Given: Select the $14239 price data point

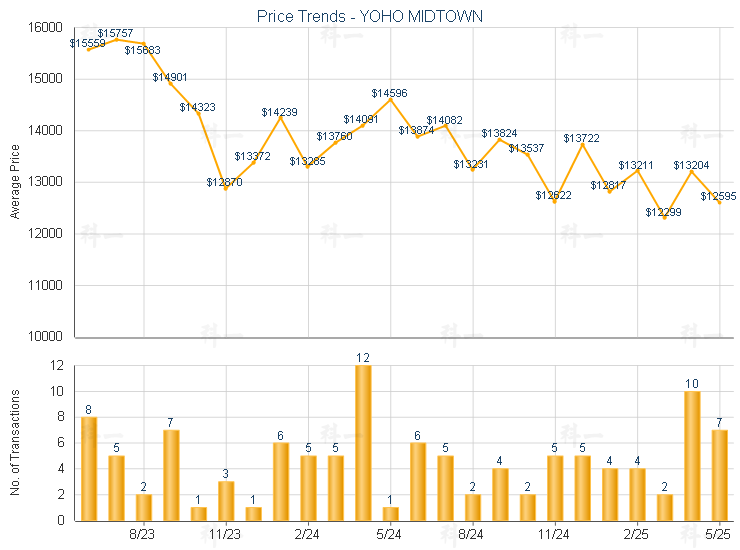Looking at the screenshot, I should click(280, 117).
